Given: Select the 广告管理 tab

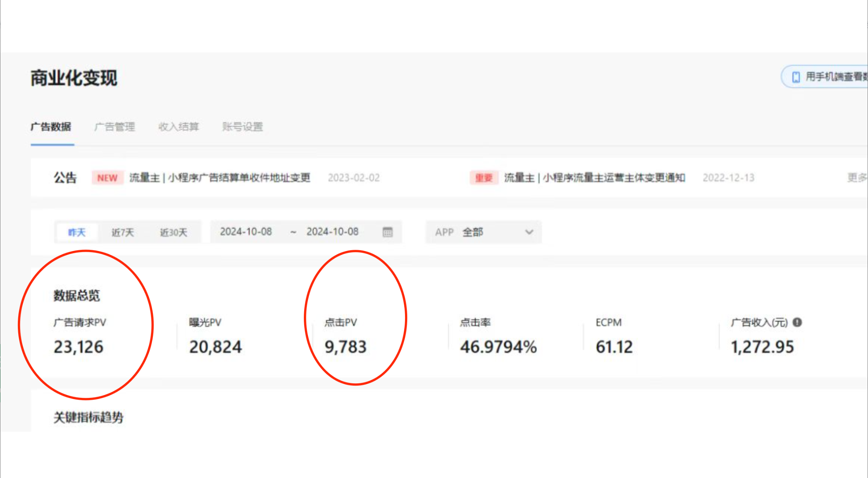Looking at the screenshot, I should (x=115, y=127).
